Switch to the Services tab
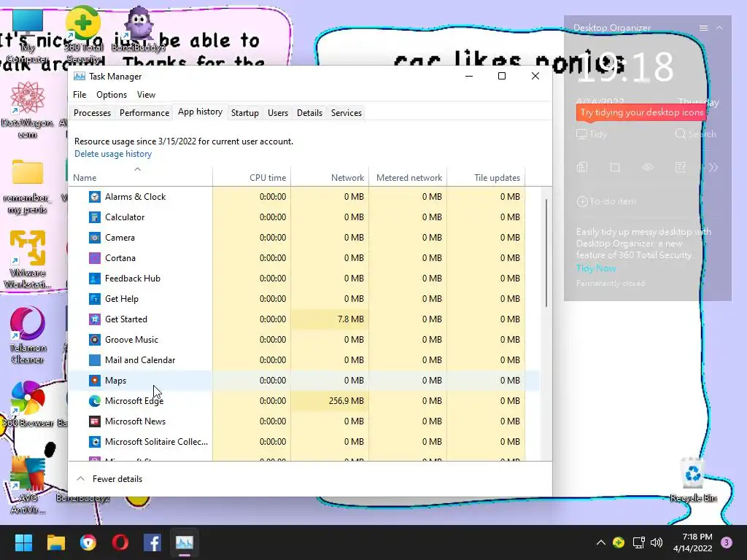This screenshot has height=560, width=747. pos(347,113)
